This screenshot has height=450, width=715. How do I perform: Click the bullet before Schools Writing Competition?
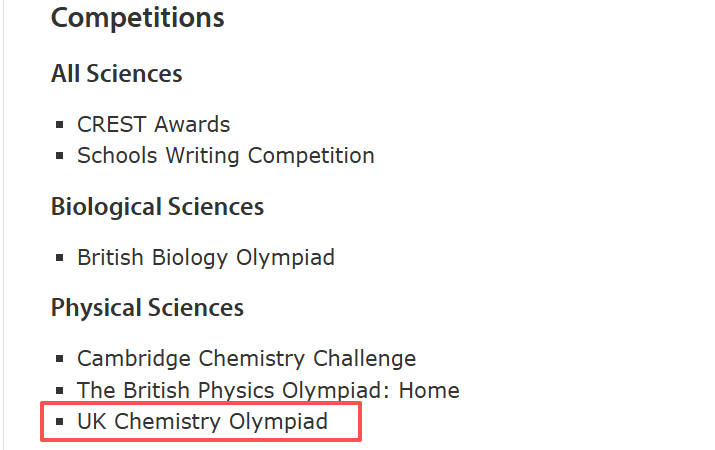click(60, 157)
